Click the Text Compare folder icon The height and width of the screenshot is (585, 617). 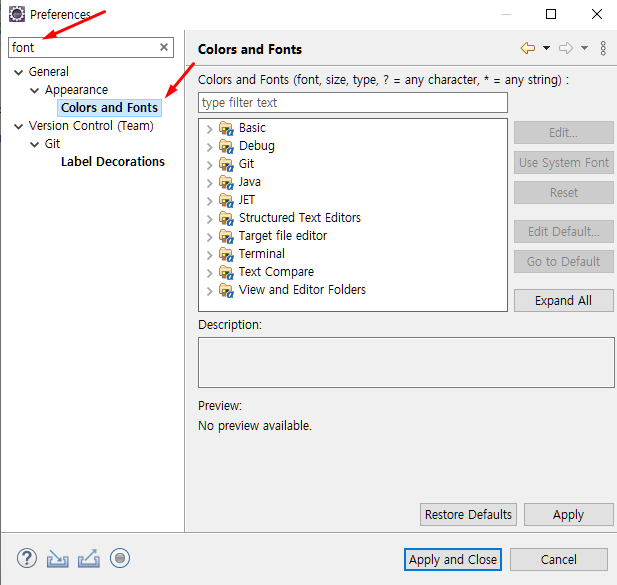[x=226, y=272]
